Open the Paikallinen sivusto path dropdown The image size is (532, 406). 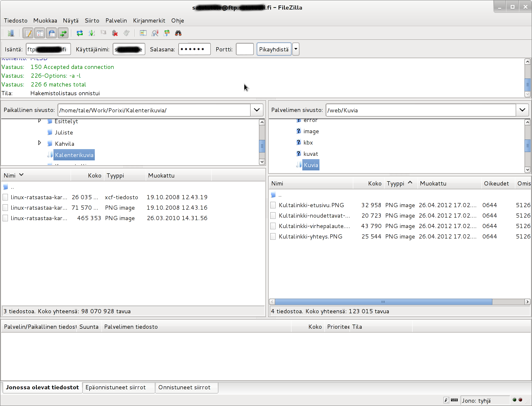(257, 110)
